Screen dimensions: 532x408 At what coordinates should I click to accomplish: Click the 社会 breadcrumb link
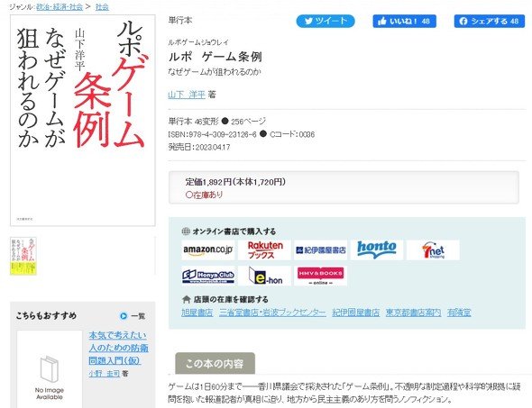click(x=102, y=7)
